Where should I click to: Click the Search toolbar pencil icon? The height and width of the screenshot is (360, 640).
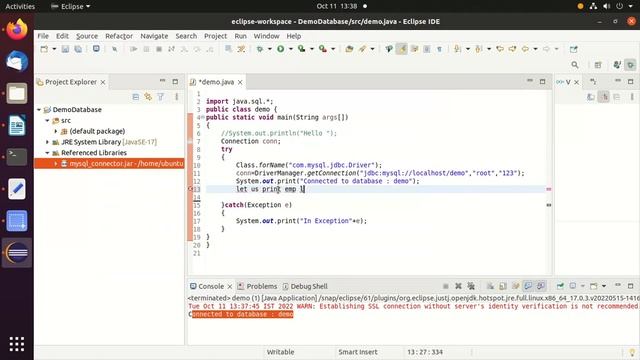tap(362, 49)
